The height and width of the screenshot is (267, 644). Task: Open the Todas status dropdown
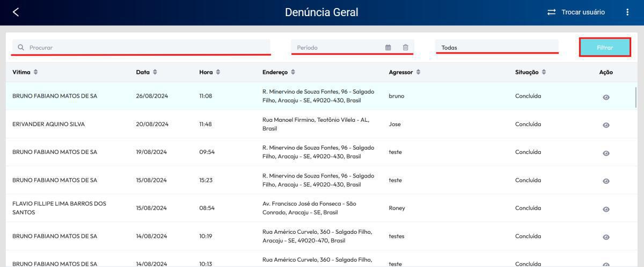[497, 47]
